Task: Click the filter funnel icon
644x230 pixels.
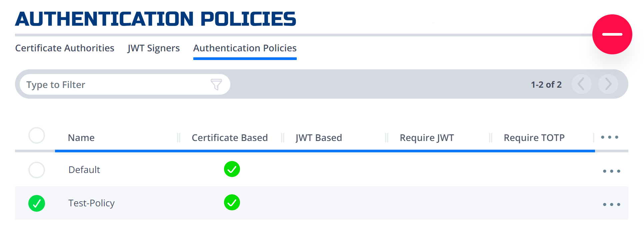Action: [x=216, y=84]
